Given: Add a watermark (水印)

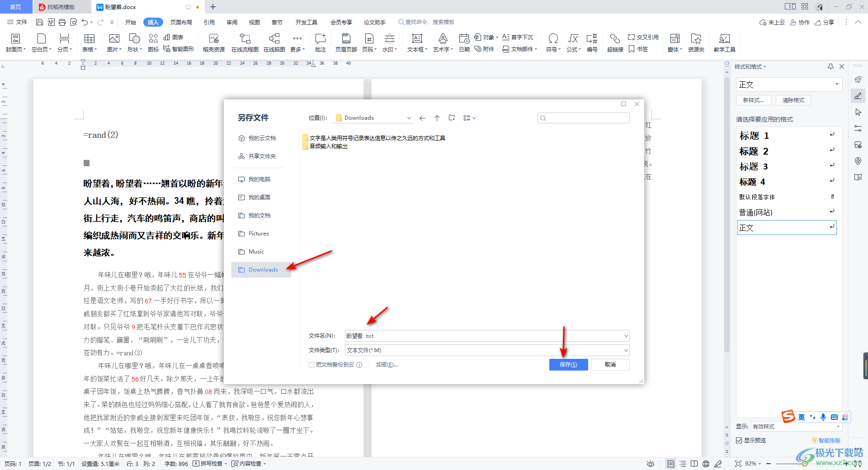Looking at the screenshot, I should [x=389, y=43].
